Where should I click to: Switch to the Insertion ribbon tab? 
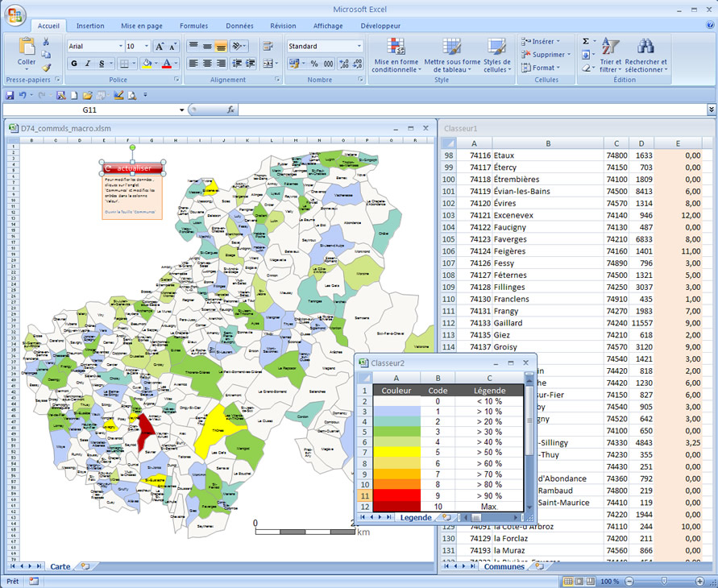[90, 26]
